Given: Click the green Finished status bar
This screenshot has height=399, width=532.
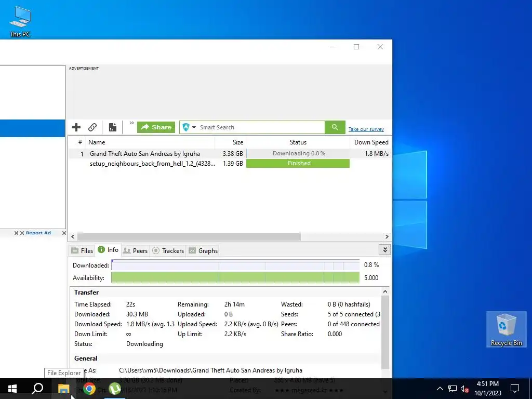Looking at the screenshot, I should (x=298, y=163).
